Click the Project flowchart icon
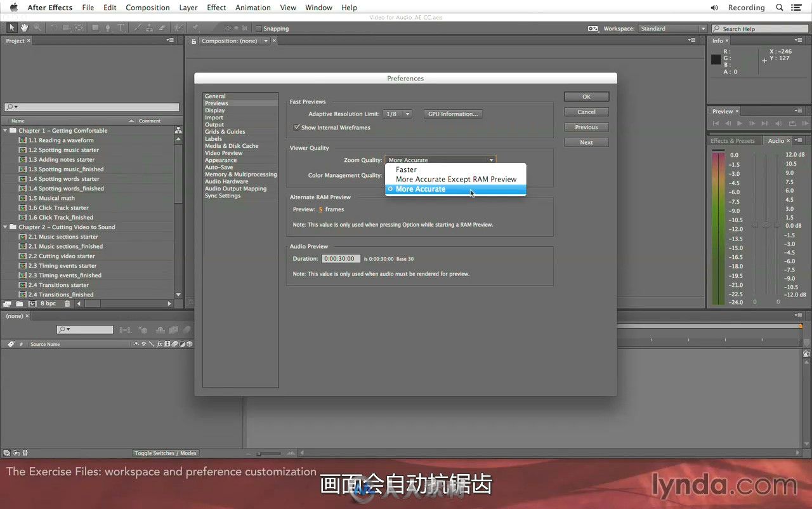Screen dimensions: 812x509 point(178,130)
